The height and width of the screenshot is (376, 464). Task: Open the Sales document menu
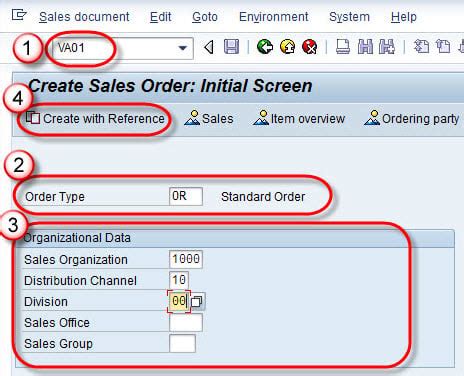(x=84, y=17)
